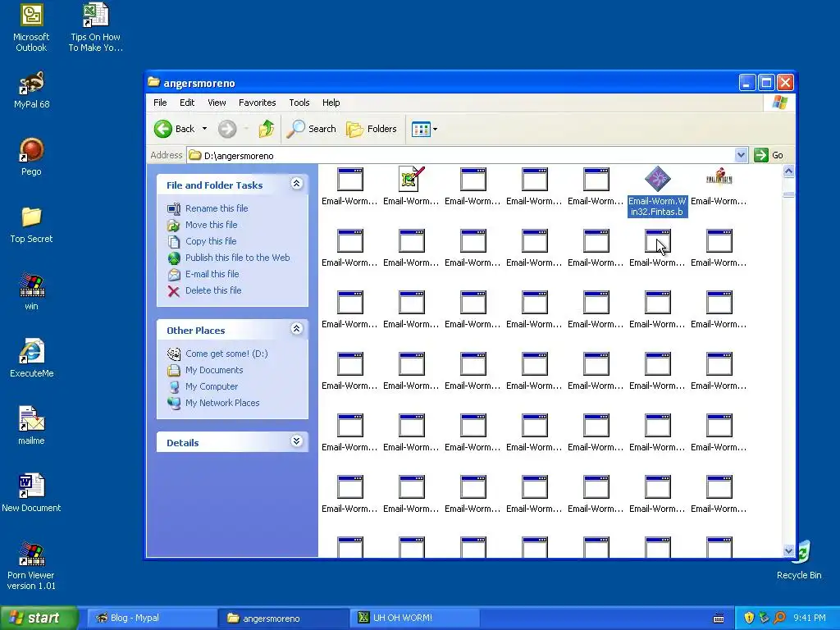Open the File menu
Image resolution: width=840 pixels, height=630 pixels.
pos(160,103)
